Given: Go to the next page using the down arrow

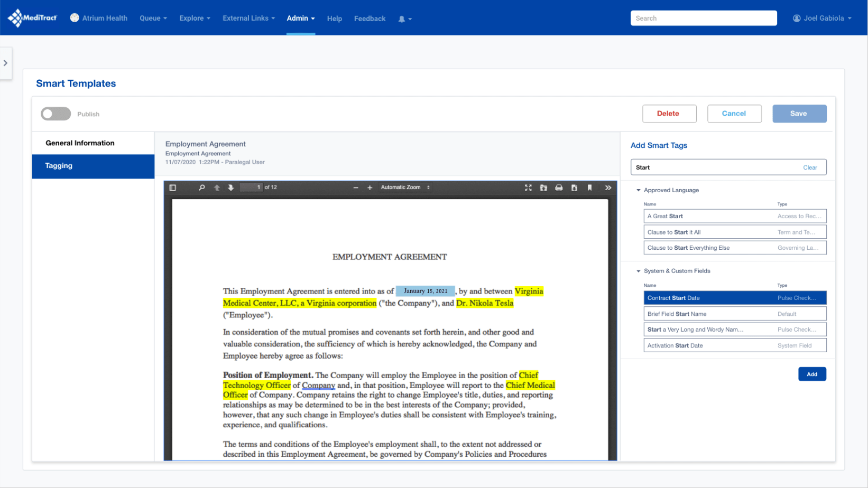Looking at the screenshot, I should click(231, 187).
